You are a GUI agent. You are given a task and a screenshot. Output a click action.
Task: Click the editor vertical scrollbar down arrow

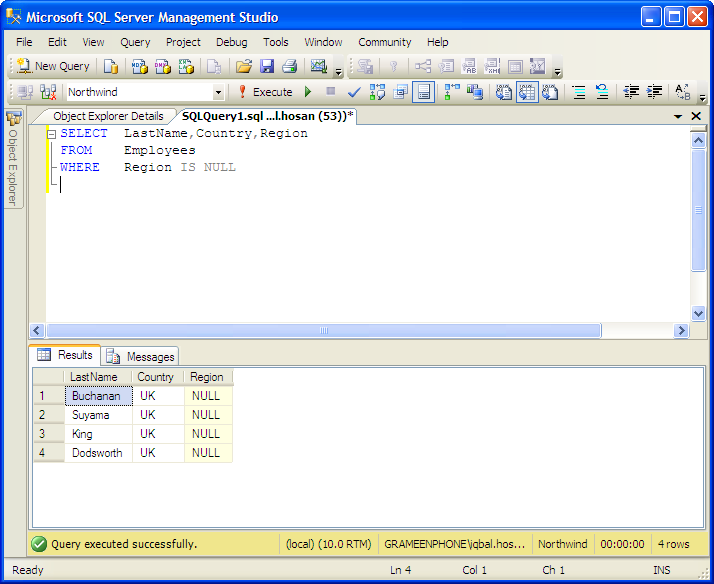click(699, 313)
